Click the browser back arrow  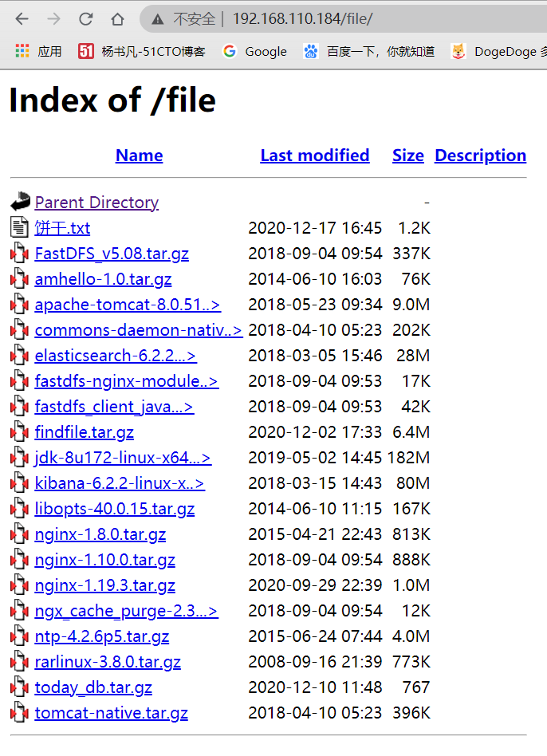22,19
